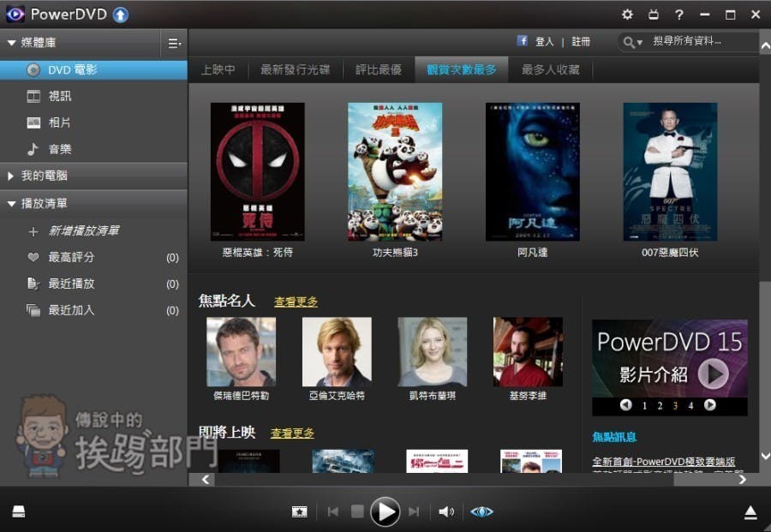This screenshot has height=532, width=771.
Task: Open the 惡棍英雄：死侍 movie poster
Action: point(258,171)
